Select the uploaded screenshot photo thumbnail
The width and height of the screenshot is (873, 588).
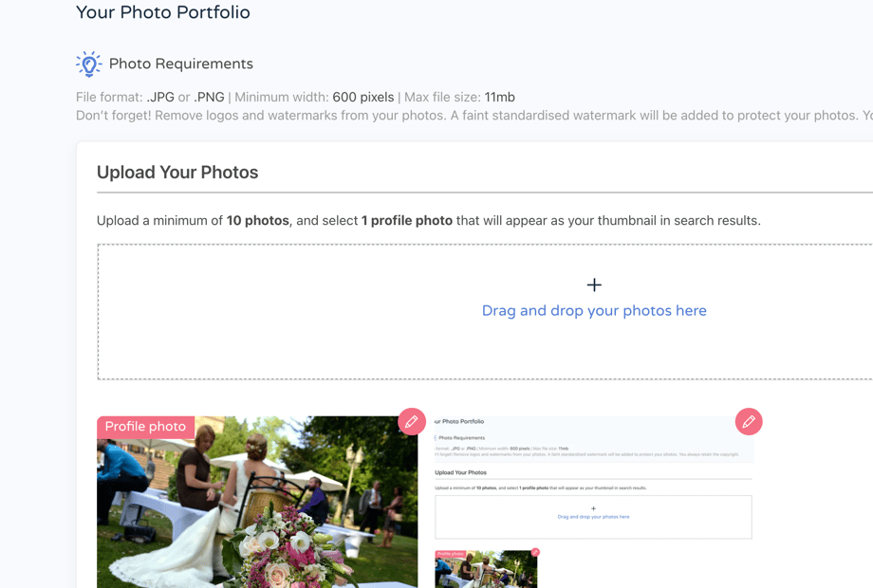594,502
